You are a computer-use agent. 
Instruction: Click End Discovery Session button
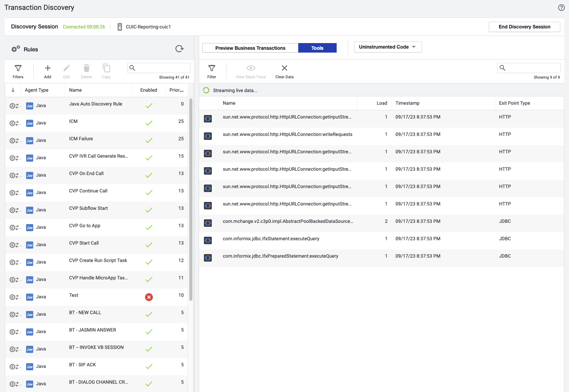point(524,27)
